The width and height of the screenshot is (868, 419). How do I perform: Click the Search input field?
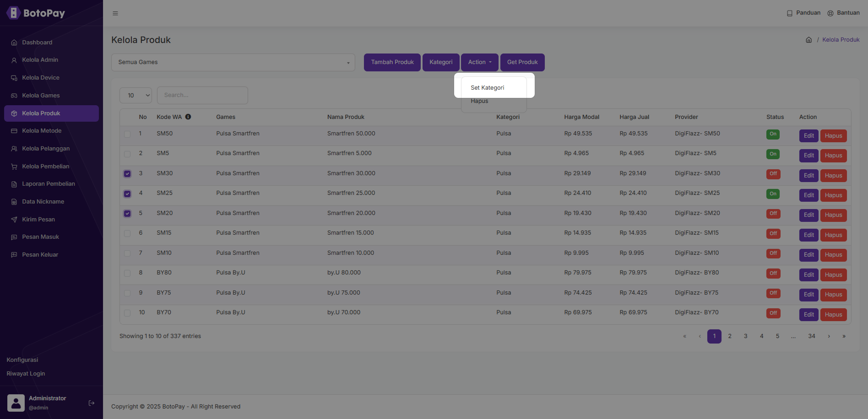202,95
